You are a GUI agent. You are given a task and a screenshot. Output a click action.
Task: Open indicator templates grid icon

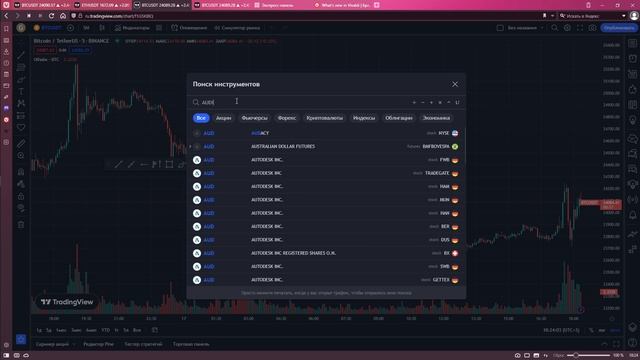(x=159, y=28)
